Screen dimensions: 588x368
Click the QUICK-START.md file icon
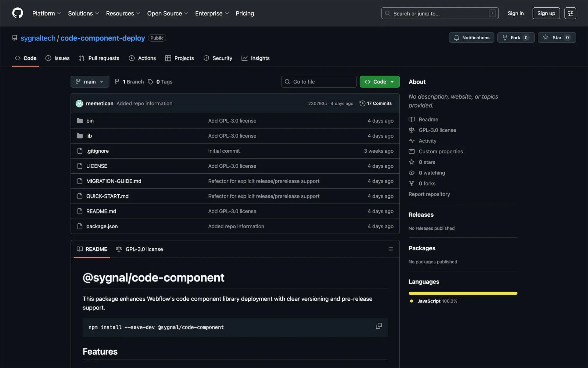pyautogui.click(x=80, y=196)
